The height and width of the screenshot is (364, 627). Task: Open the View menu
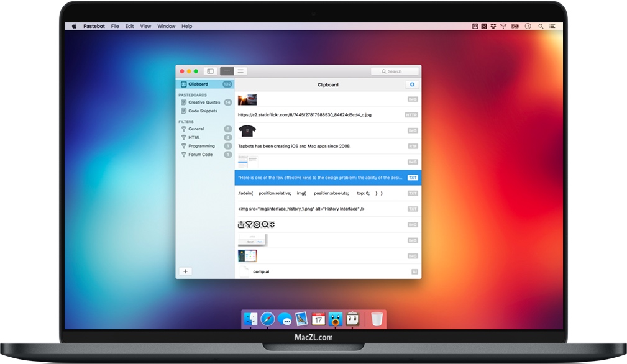coord(145,26)
